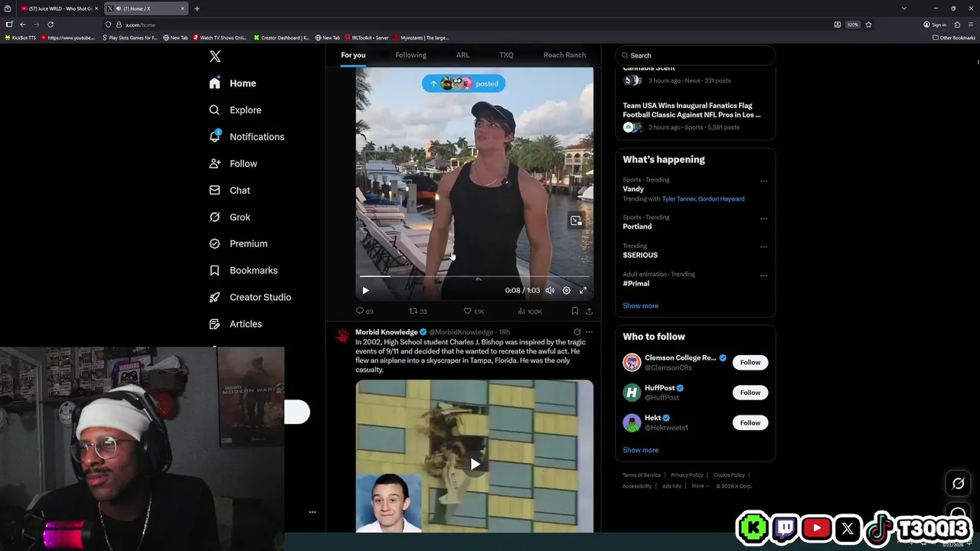Show more under What's happening

[x=640, y=306]
